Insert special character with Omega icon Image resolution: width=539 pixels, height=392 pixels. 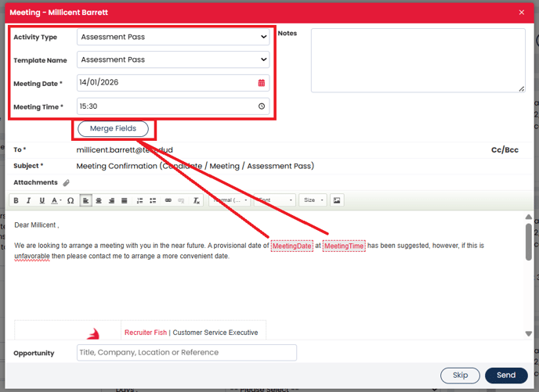click(71, 200)
